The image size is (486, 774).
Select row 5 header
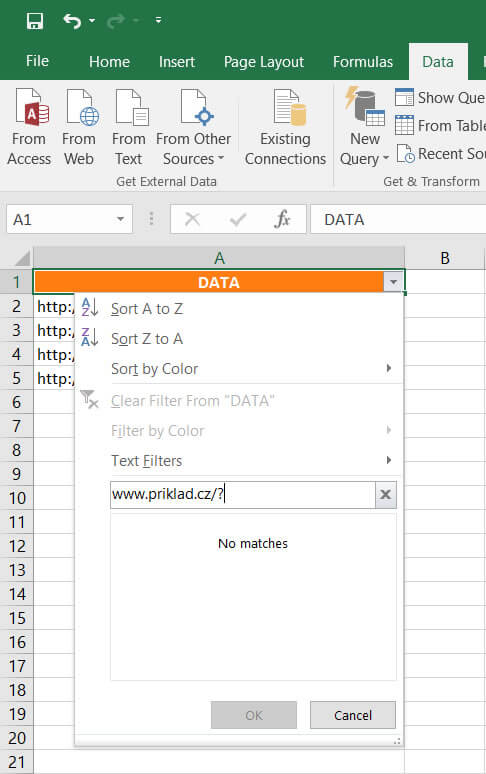point(16,379)
